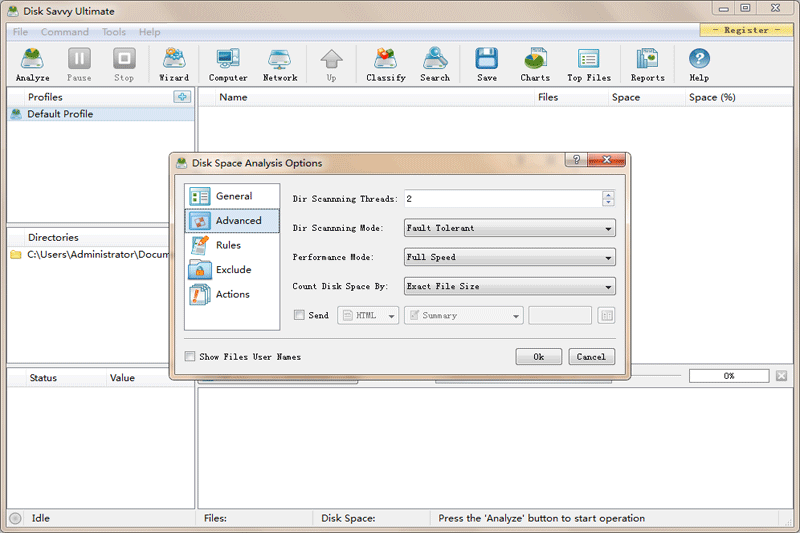Click the Classify toolbar icon
The height and width of the screenshot is (533, 800).
coord(385,64)
